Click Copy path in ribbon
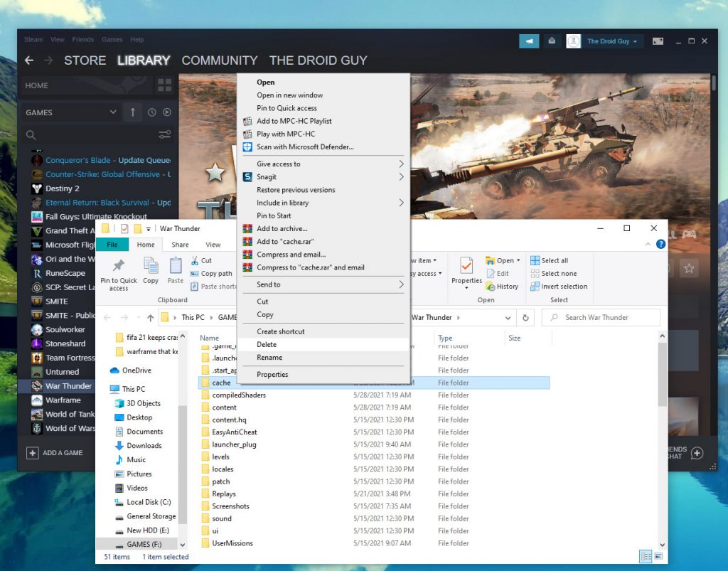Image resolution: width=728 pixels, height=571 pixels. (x=211, y=274)
